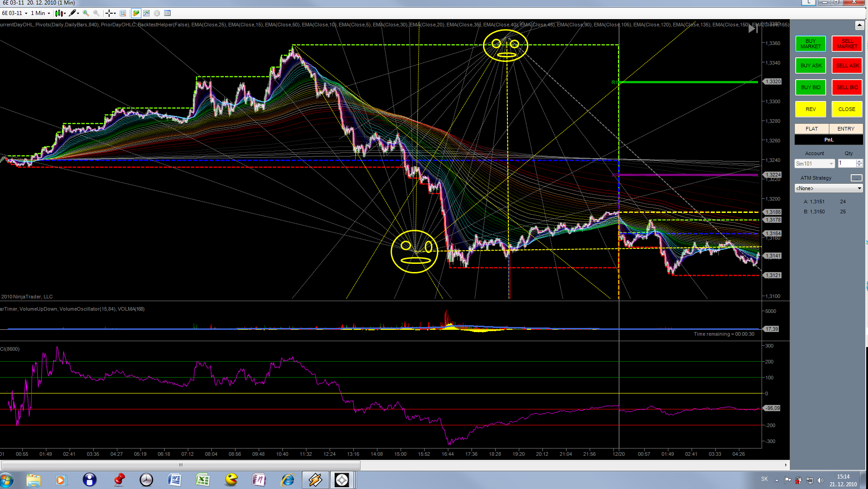The width and height of the screenshot is (868, 489).
Task: Click the Qty quantity input field
Action: click(x=847, y=163)
